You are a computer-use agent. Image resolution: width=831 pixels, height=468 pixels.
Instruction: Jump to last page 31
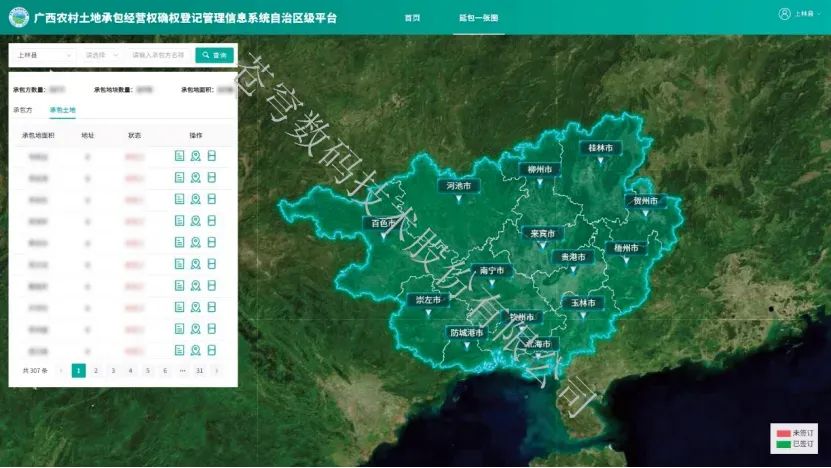(x=200, y=370)
